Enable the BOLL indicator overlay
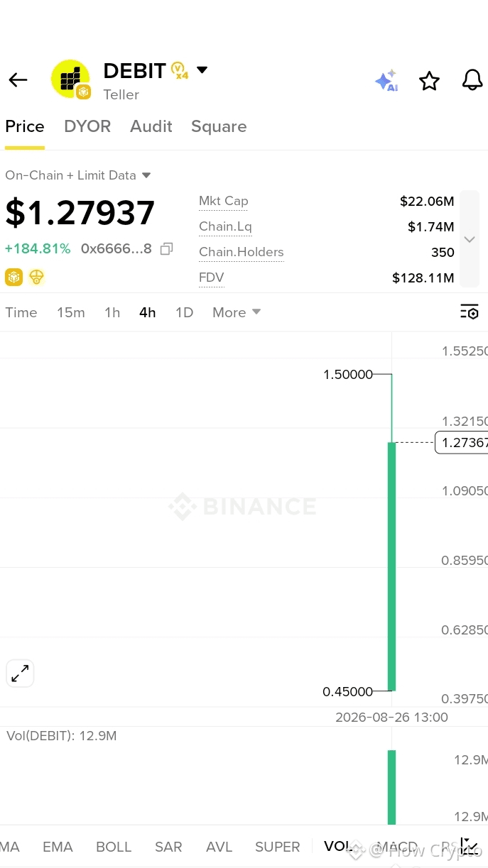 pos(114,847)
